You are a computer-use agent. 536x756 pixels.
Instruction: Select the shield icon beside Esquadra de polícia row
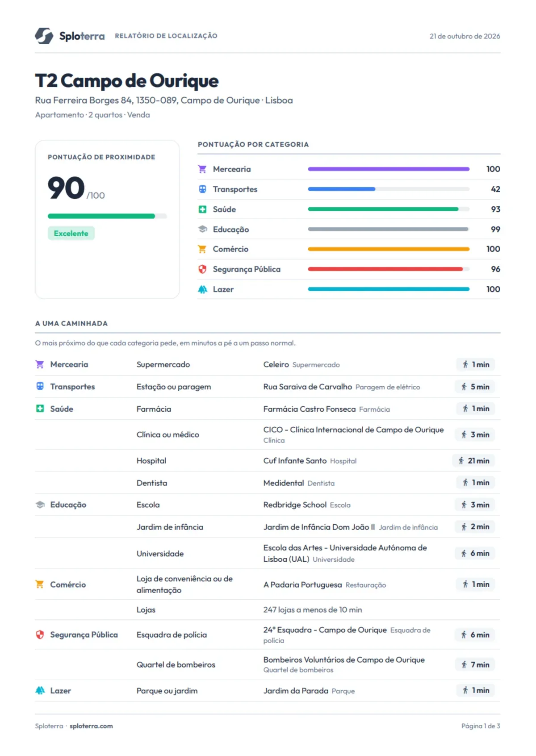40,635
